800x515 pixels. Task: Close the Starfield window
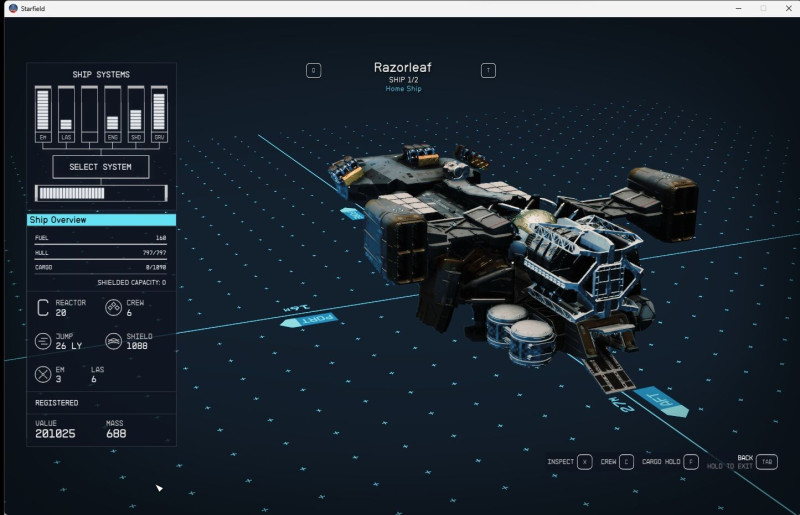(x=788, y=8)
